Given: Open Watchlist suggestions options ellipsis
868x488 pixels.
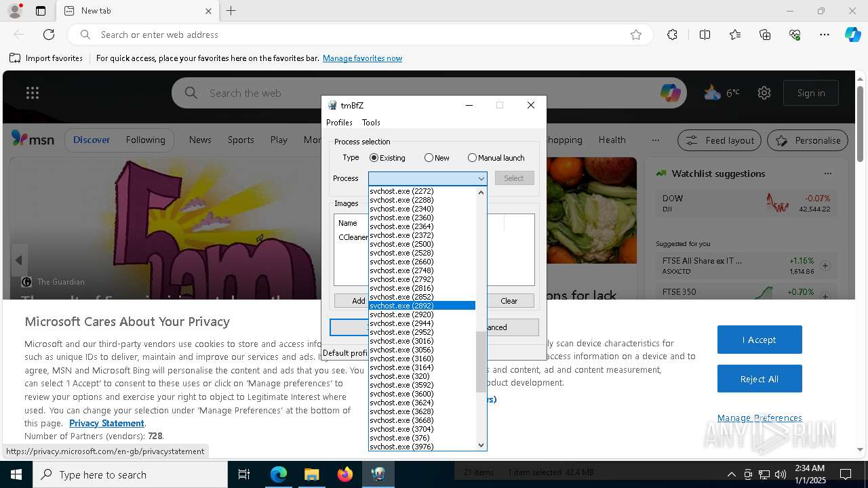Looking at the screenshot, I should (828, 174).
